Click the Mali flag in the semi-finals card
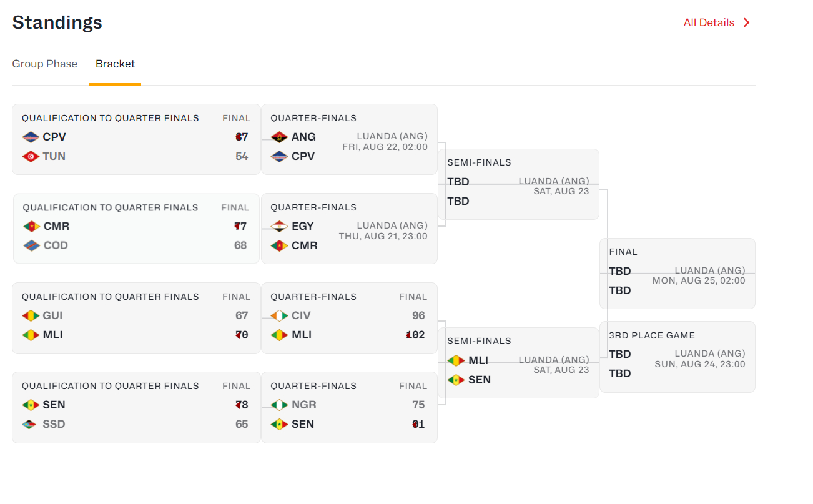This screenshot has height=504, width=813. pyautogui.click(x=456, y=360)
